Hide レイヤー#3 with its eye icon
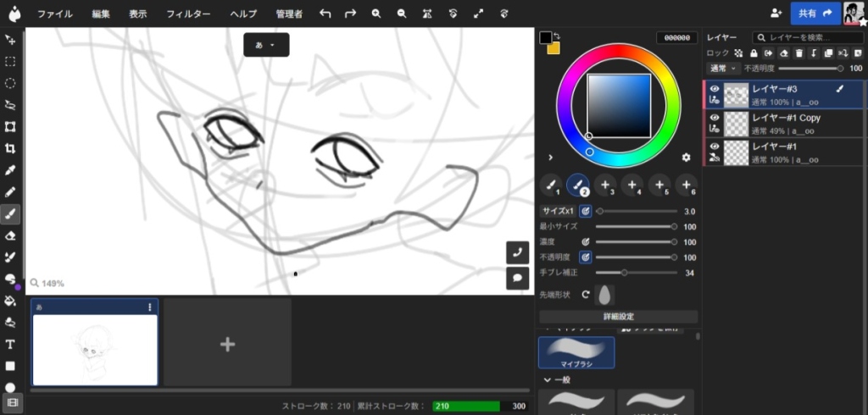The width and height of the screenshot is (868, 415). tap(715, 89)
